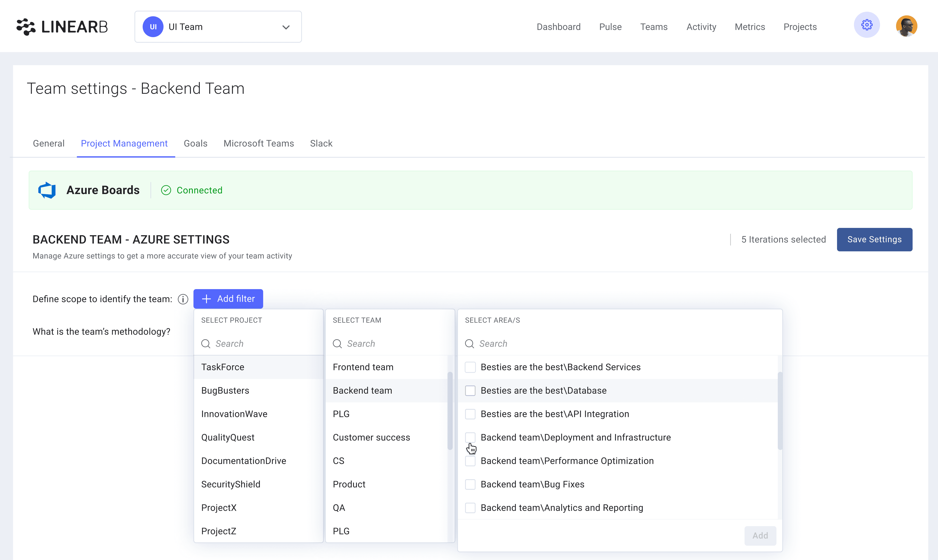This screenshot has height=560, width=938.
Task: Open settings via the gear icon
Action: [867, 25]
